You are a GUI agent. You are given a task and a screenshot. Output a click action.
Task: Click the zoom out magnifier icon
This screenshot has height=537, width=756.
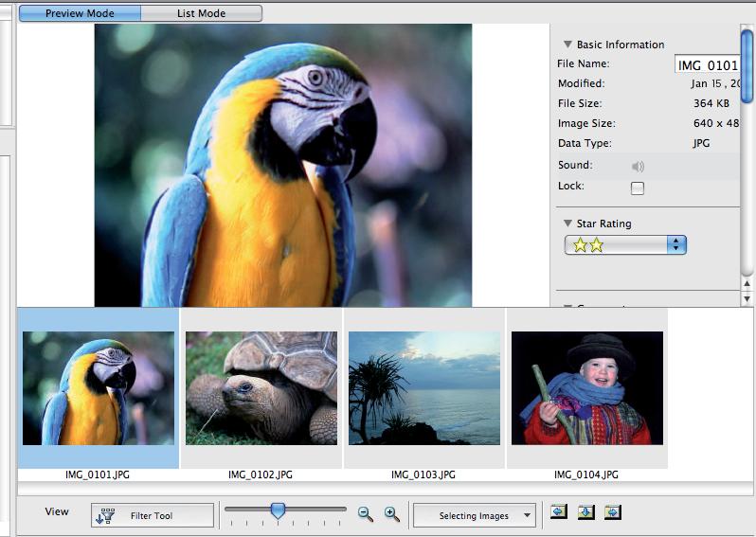366,514
